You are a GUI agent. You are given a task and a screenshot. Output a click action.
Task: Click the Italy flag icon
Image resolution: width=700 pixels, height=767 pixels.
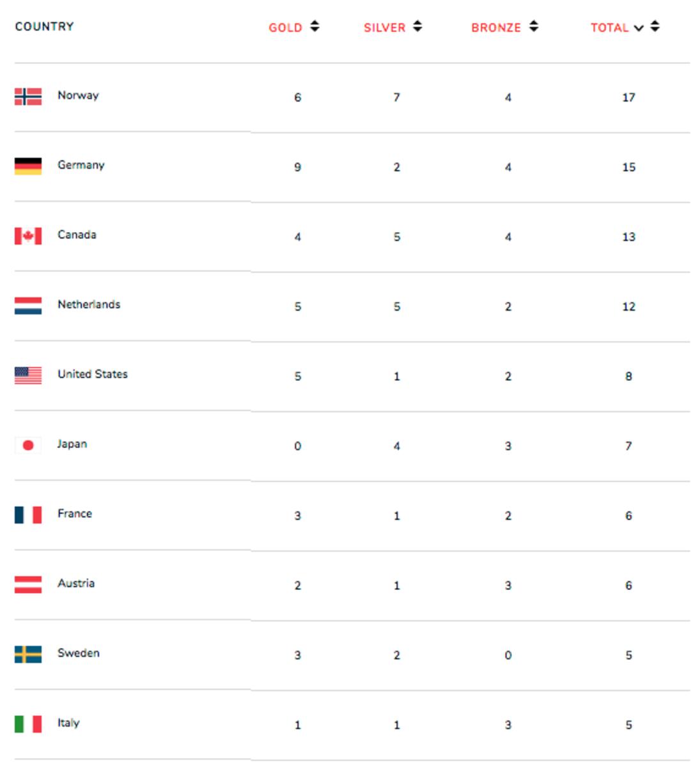pyautogui.click(x=28, y=724)
